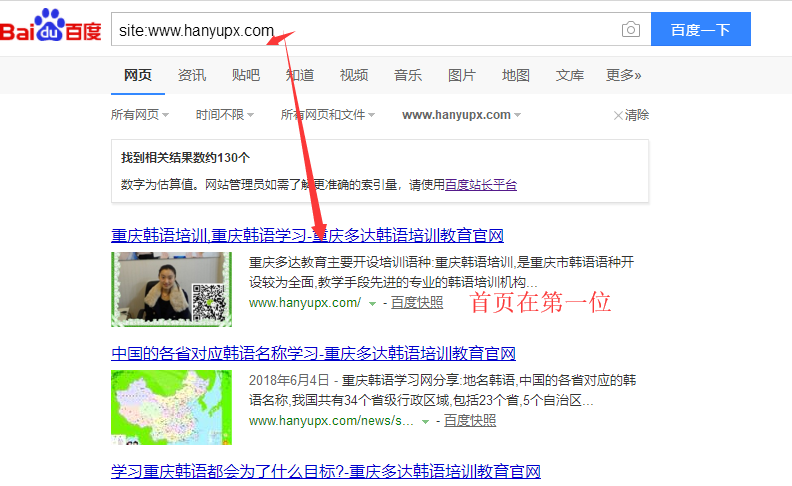This screenshot has height=486, width=792.
Task: Open the 贴吧 tab
Action: pyautogui.click(x=246, y=75)
